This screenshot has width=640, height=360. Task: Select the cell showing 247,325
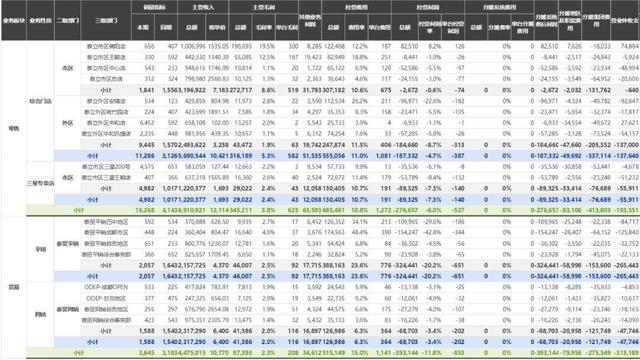[195, 298]
